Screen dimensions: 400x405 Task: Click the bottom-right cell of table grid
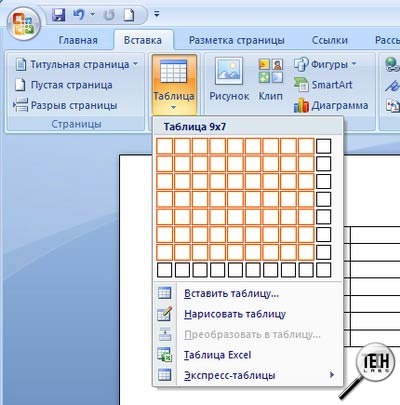[323, 270]
